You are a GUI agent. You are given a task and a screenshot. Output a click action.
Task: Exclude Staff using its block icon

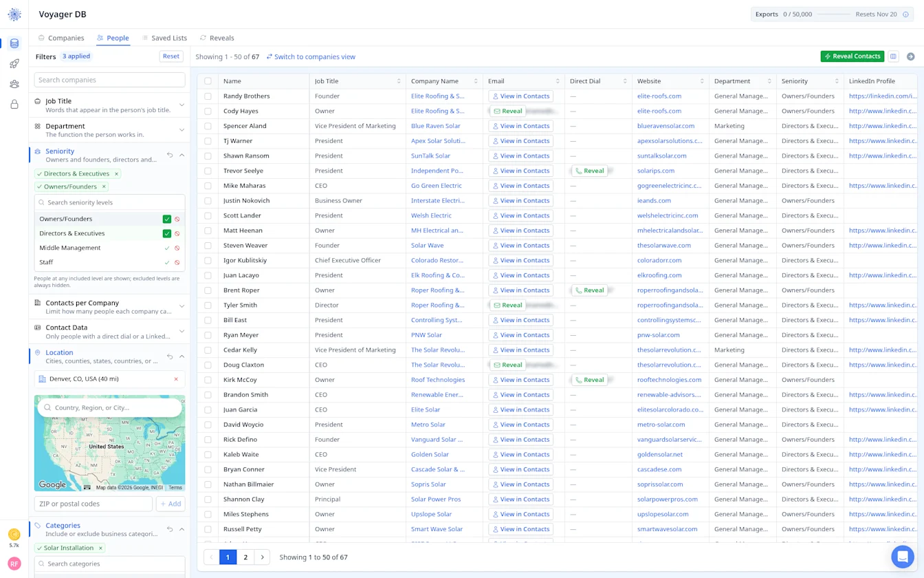tap(177, 262)
